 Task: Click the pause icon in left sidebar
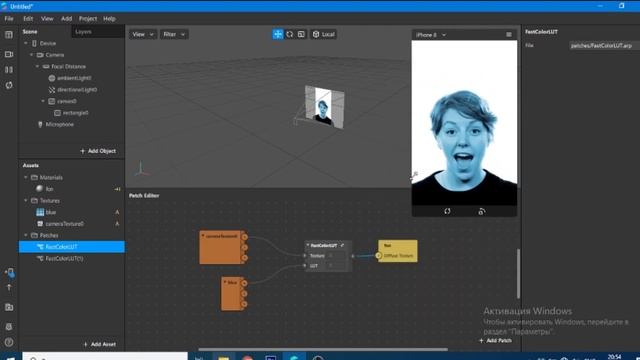(9, 70)
